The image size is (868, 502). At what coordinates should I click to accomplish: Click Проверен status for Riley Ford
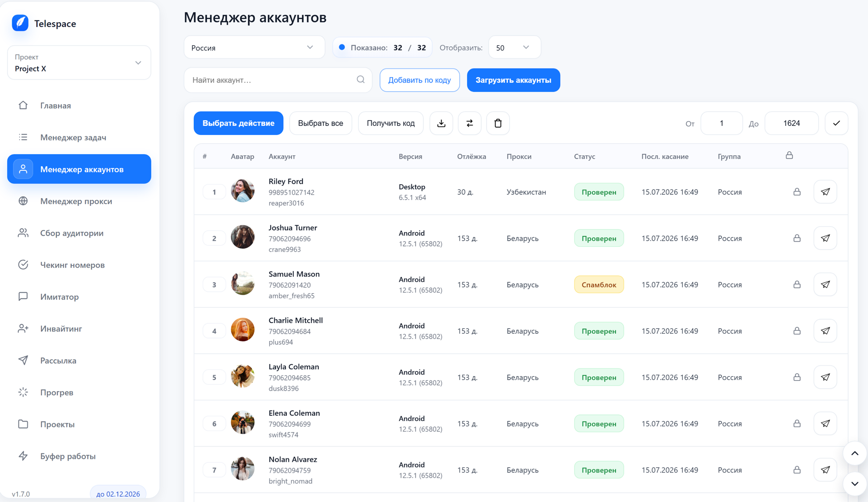[x=598, y=192]
